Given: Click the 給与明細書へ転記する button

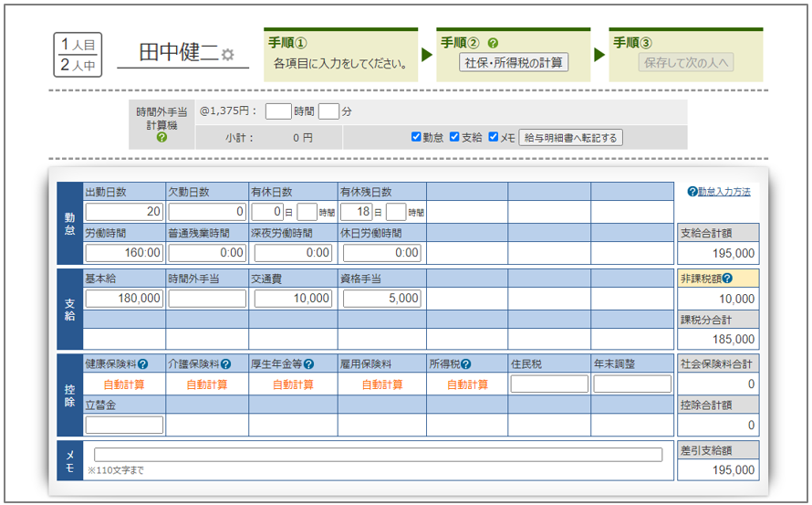Looking at the screenshot, I should tap(570, 138).
